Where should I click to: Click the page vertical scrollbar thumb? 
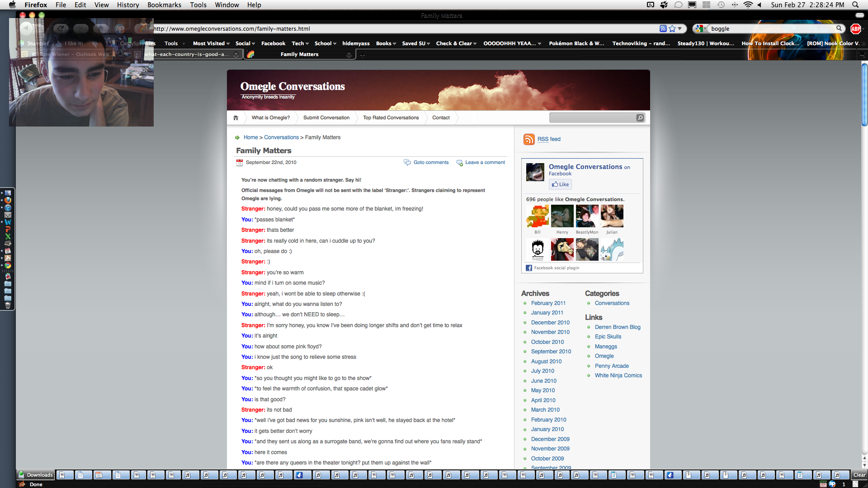[864, 95]
